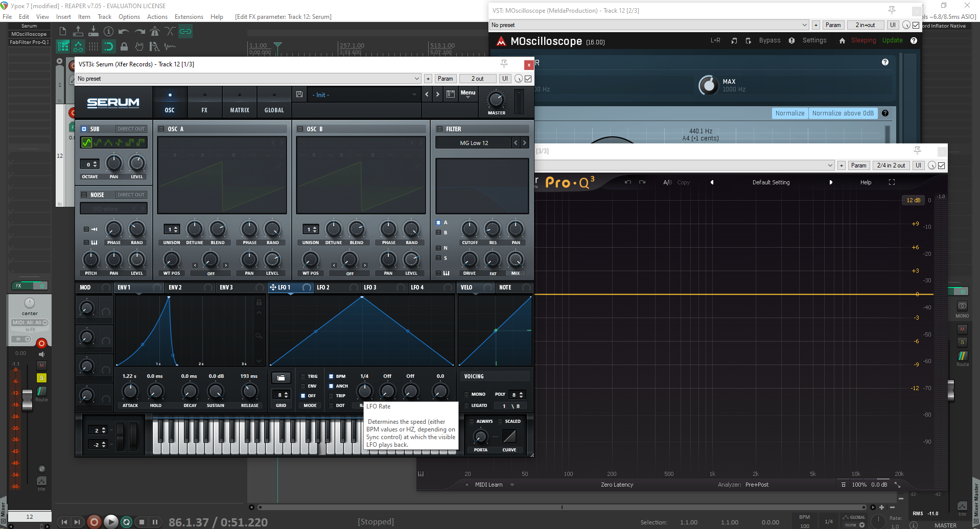
Task: Click the Pro-Q 3 full screen icon
Action: coord(892,182)
